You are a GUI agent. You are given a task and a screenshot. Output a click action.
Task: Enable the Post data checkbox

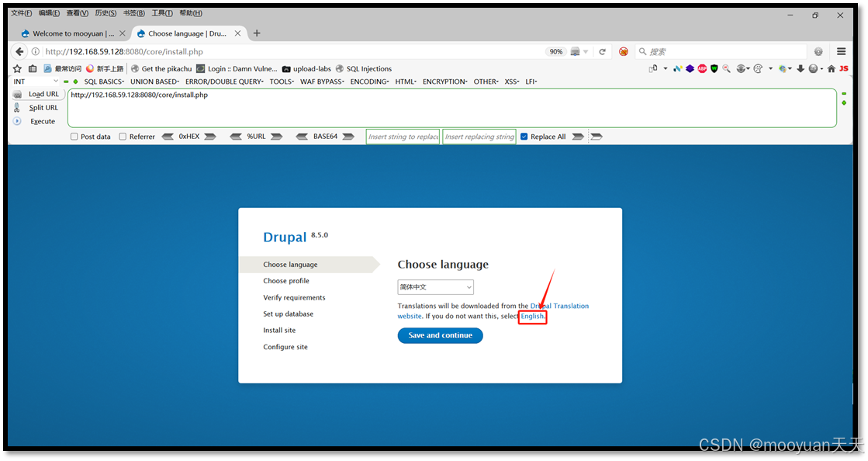[x=74, y=137]
